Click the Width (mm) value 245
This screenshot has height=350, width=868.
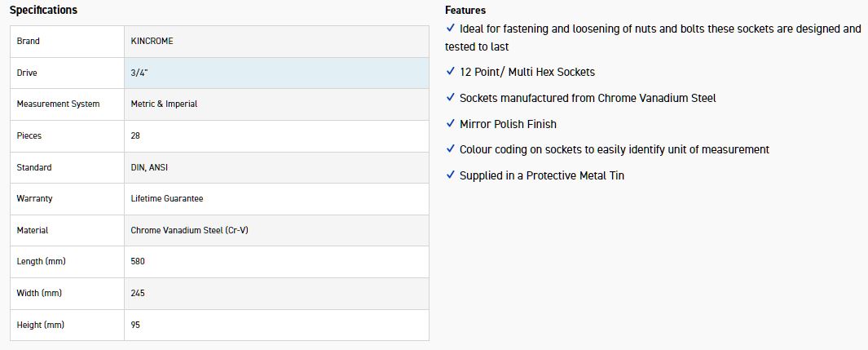click(x=138, y=293)
